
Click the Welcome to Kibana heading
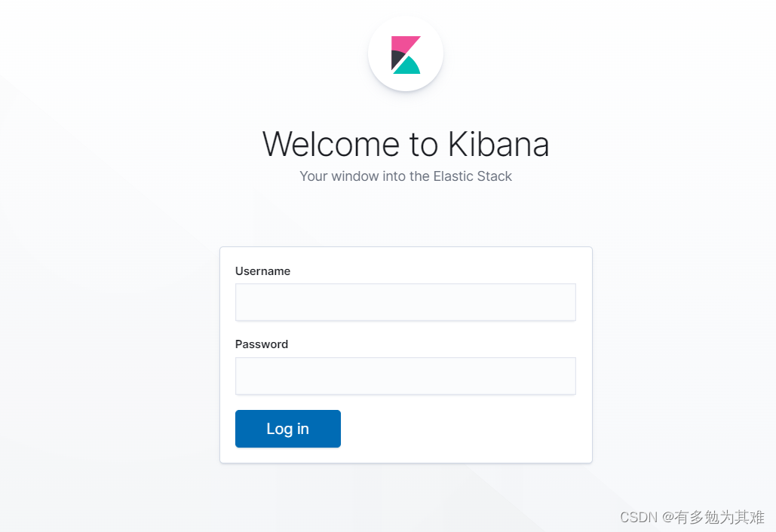pyautogui.click(x=406, y=144)
